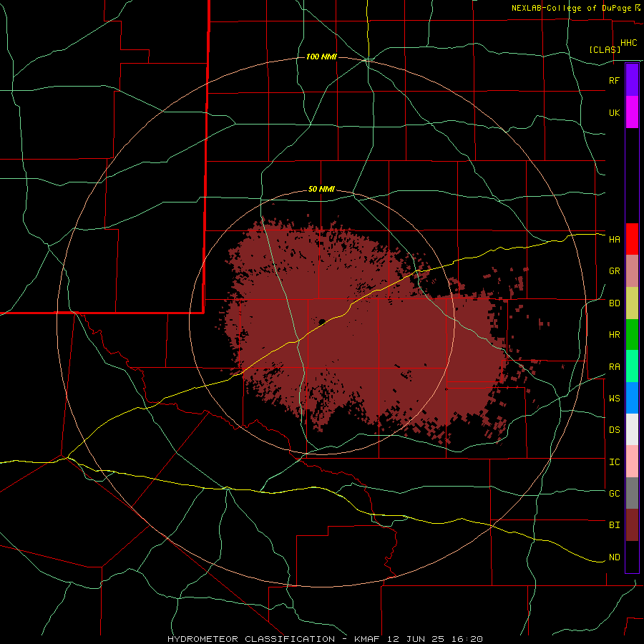Click the "GC" legend label
The width and height of the screenshot is (644, 644).
(x=614, y=494)
